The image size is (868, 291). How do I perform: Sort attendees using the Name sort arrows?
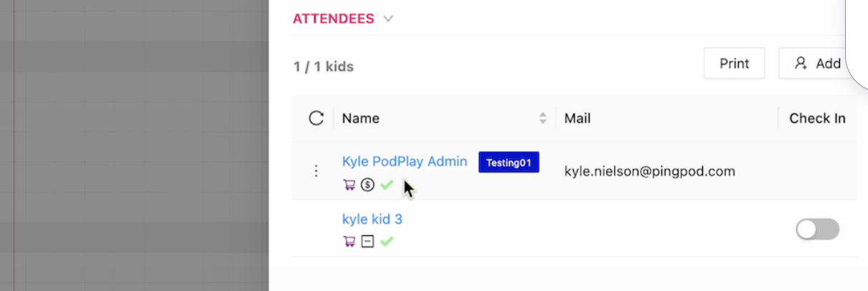click(x=543, y=118)
